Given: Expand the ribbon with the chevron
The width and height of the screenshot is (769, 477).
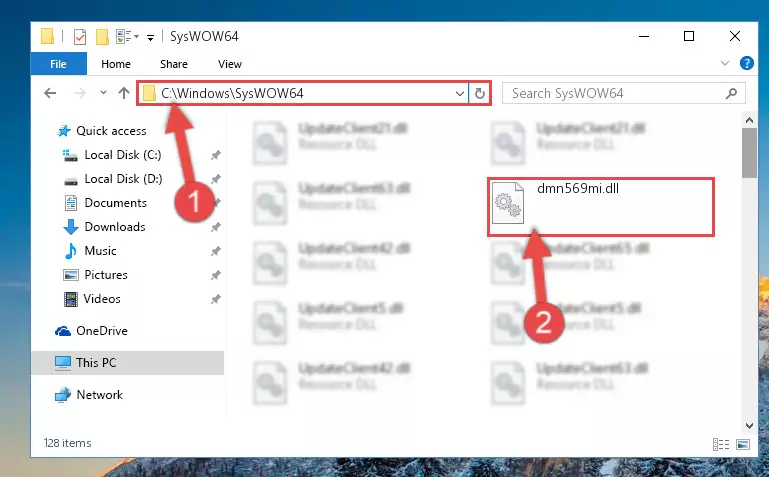Looking at the screenshot, I should (724, 63).
